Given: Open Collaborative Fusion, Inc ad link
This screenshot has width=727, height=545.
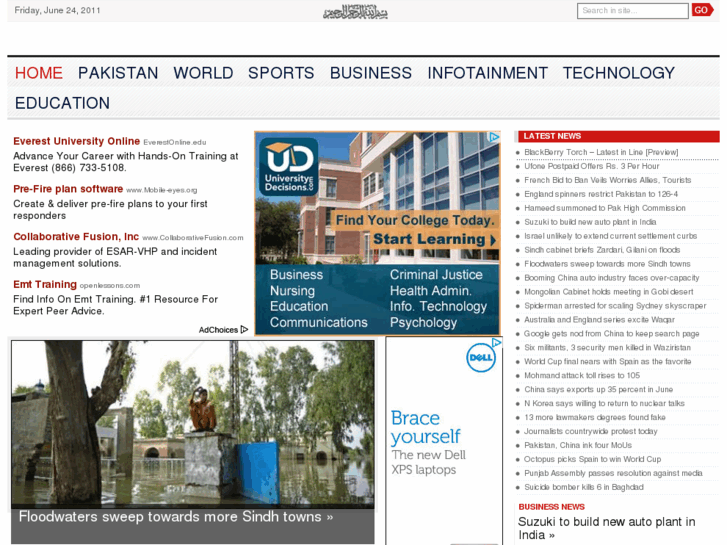Looking at the screenshot, I should click(76, 237).
